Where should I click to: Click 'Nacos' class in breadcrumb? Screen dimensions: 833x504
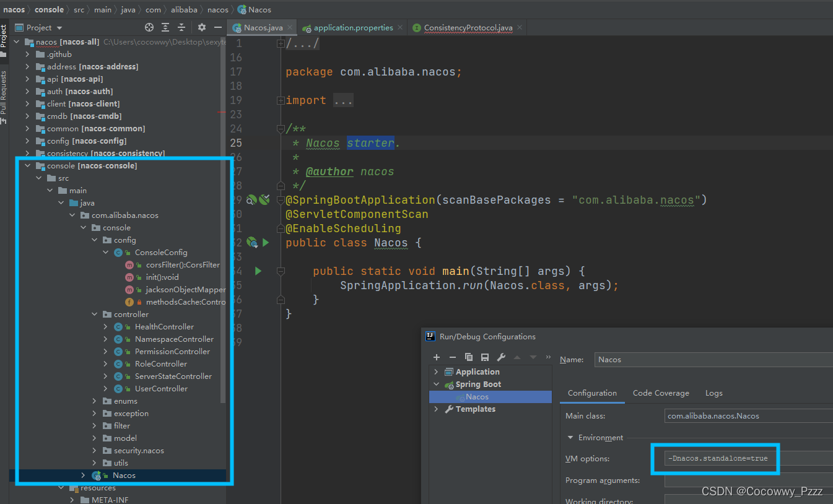pyautogui.click(x=254, y=9)
